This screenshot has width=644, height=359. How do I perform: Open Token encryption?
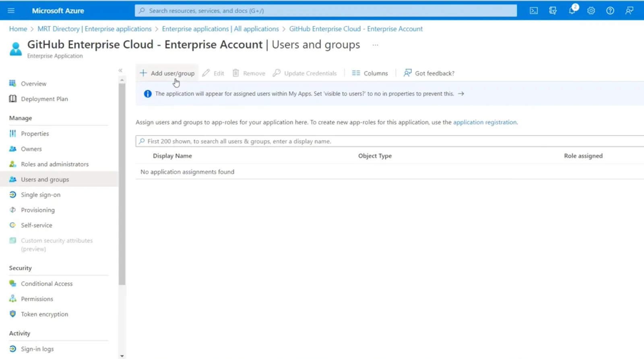[44, 314]
